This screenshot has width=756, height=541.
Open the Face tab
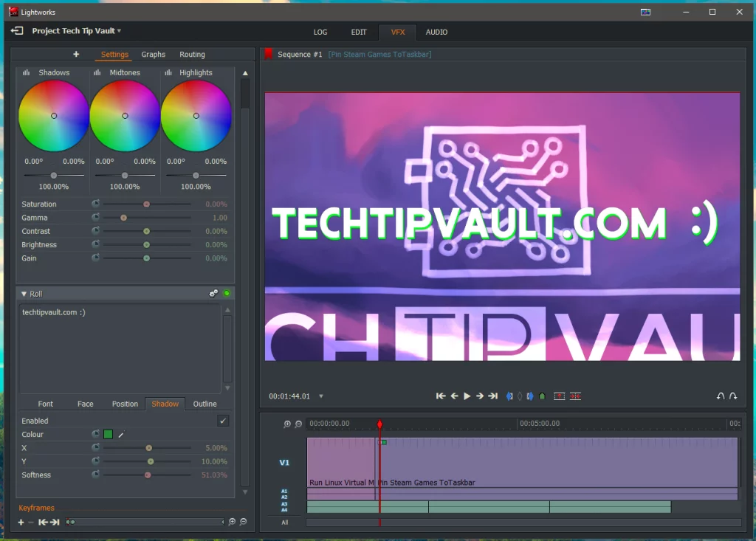click(x=86, y=404)
